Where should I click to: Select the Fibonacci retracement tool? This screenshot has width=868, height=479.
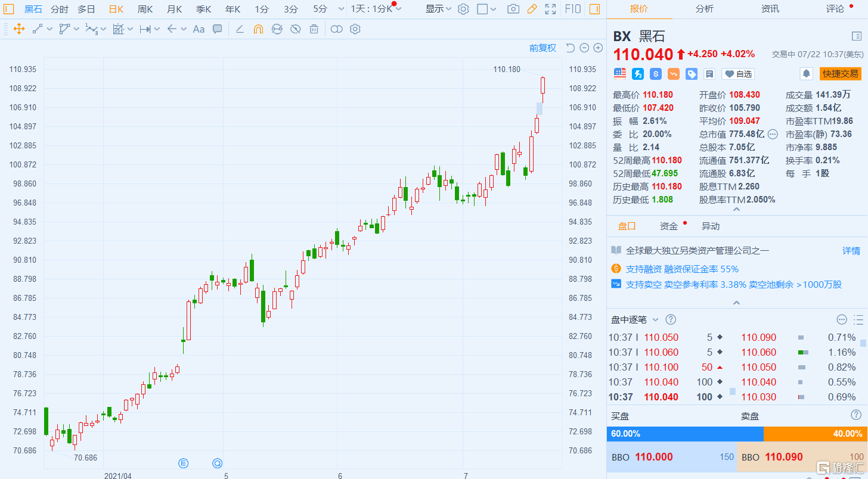pyautogui.click(x=118, y=29)
